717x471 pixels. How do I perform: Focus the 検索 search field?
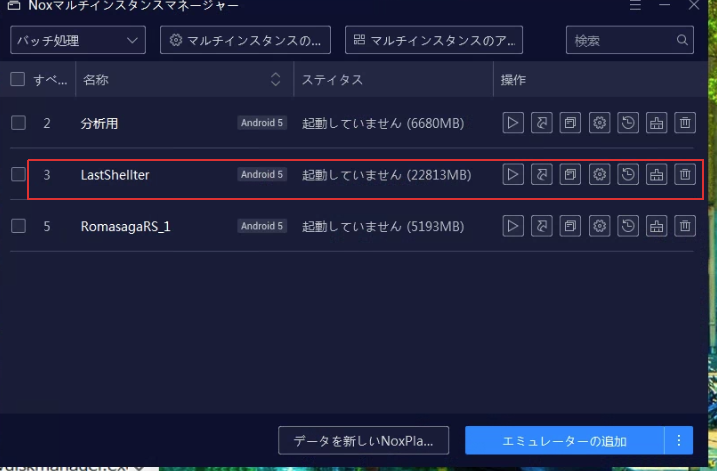click(630, 40)
